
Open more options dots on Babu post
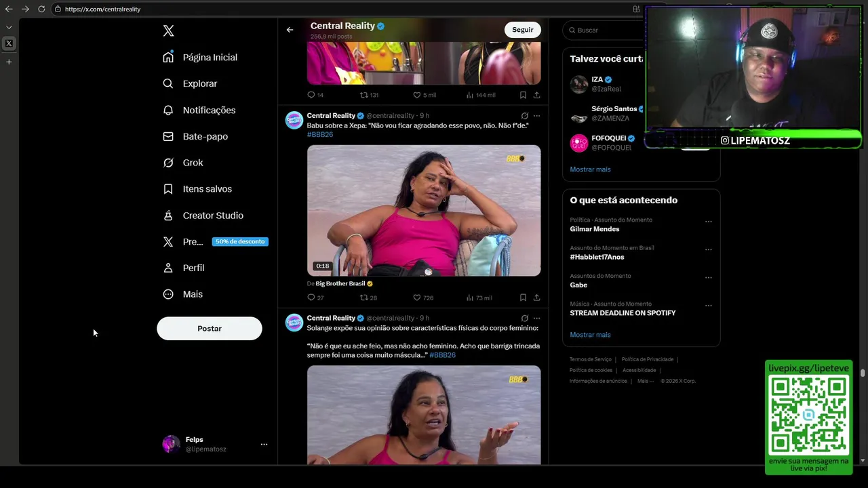[x=536, y=116]
